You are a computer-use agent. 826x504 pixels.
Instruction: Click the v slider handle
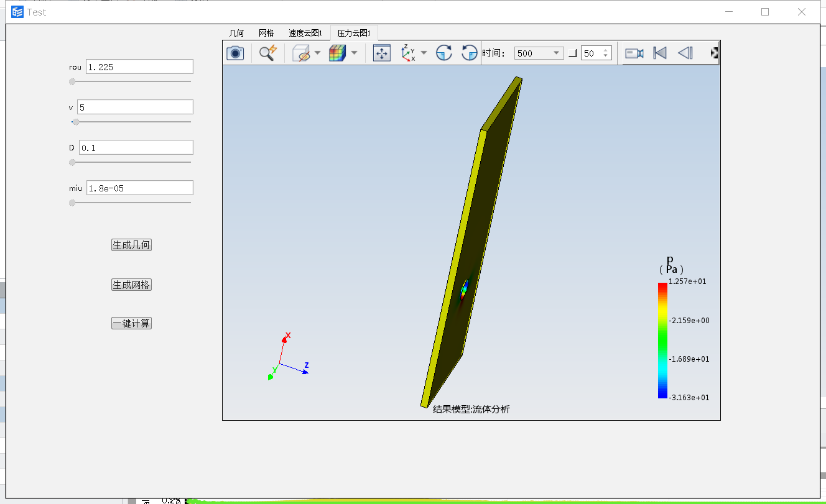click(76, 122)
